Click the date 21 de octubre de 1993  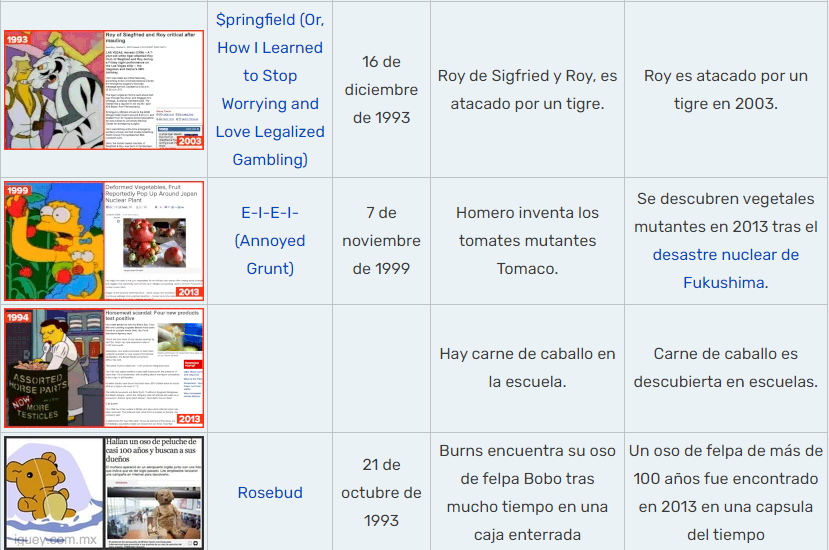click(380, 492)
